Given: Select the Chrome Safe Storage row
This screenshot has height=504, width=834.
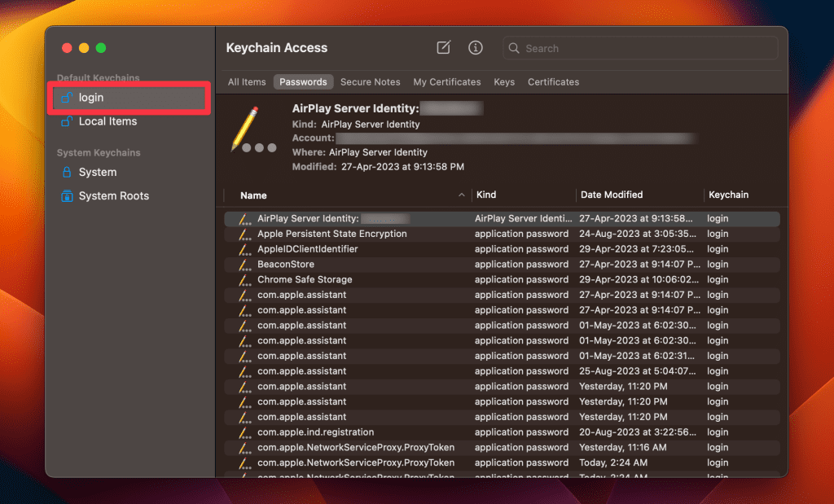Looking at the screenshot, I should tap(502, 279).
